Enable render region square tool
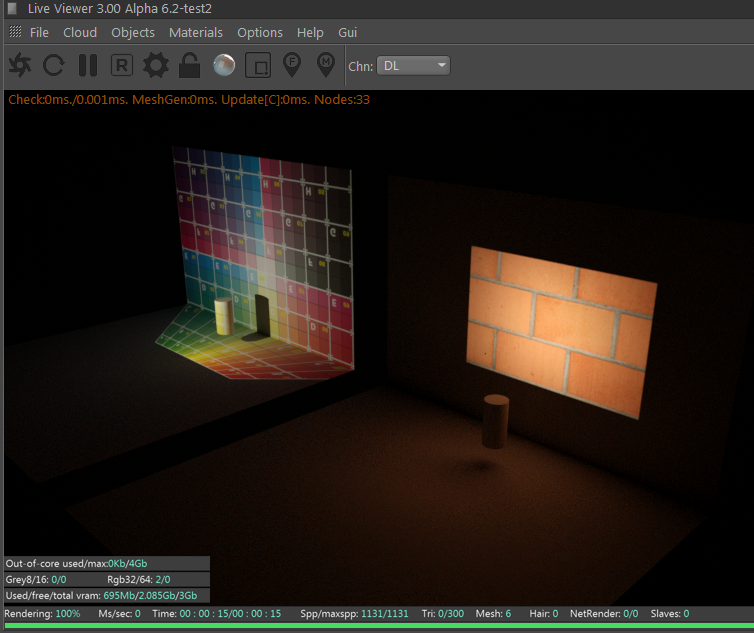 tap(258, 66)
